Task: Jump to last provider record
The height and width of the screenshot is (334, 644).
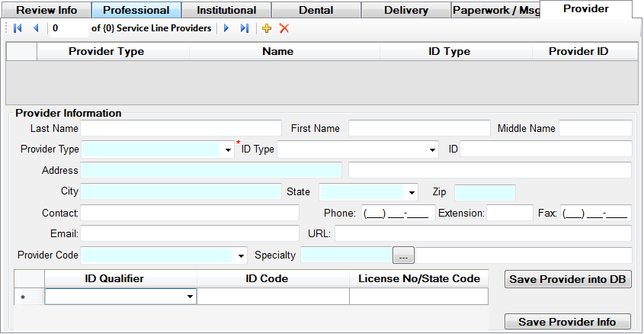Action: pos(244,28)
